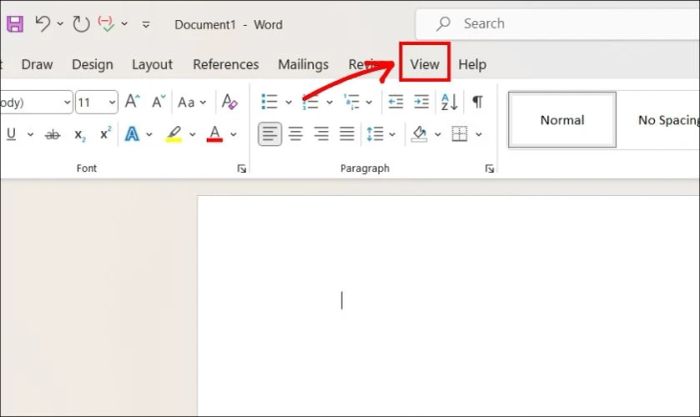Open the font name combo box
This screenshot has height=417, width=700.
[36, 102]
